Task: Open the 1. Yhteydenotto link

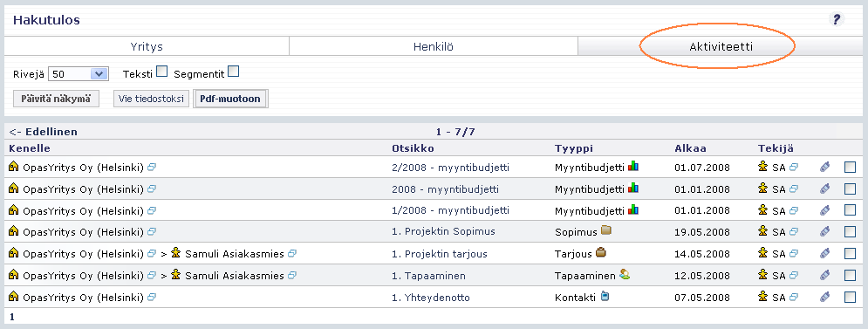Action: pos(431,298)
